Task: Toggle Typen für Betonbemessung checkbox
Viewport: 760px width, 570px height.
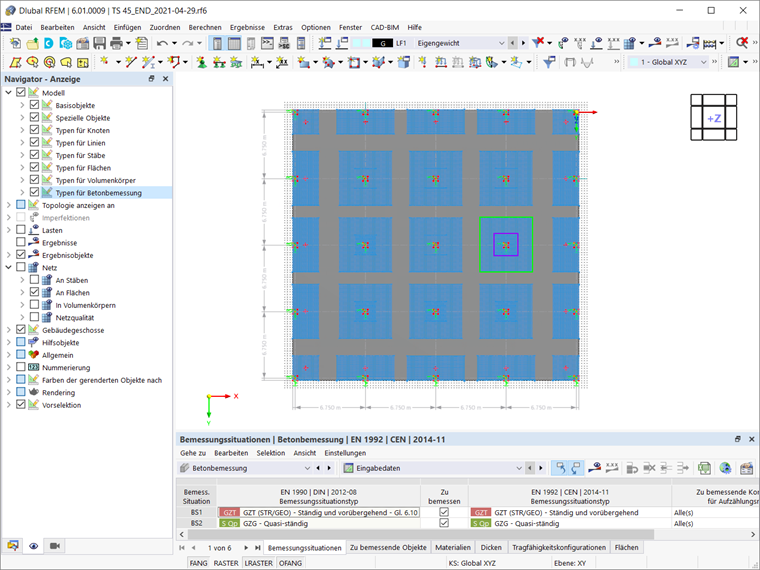Action: tap(34, 192)
